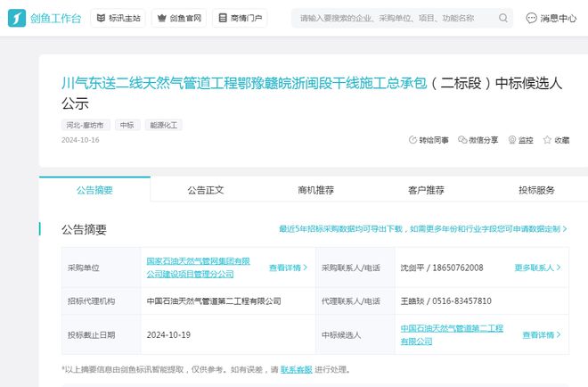Open 消息中心 label

558,18
